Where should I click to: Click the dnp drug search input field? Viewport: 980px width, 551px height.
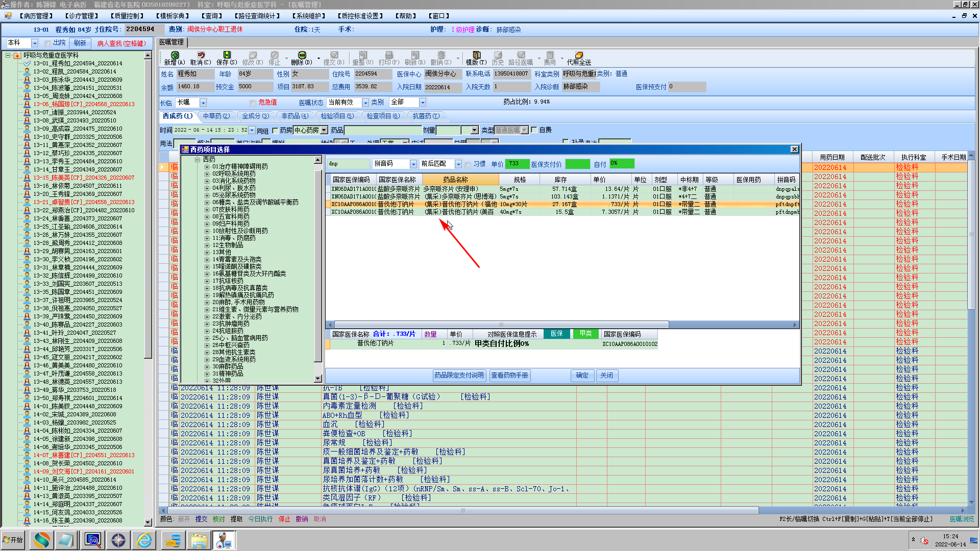[348, 164]
